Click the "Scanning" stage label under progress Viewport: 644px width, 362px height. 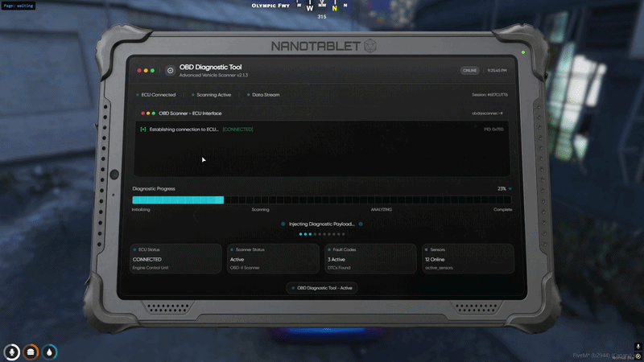click(260, 210)
